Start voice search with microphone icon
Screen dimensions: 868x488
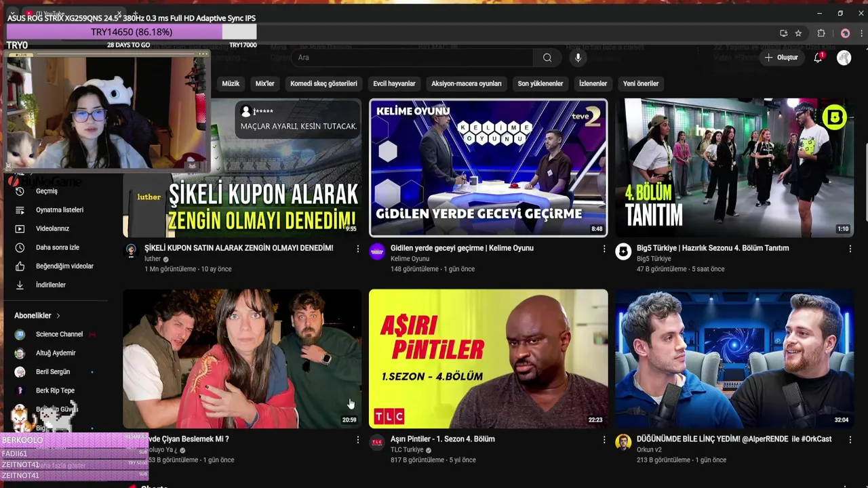coord(578,58)
